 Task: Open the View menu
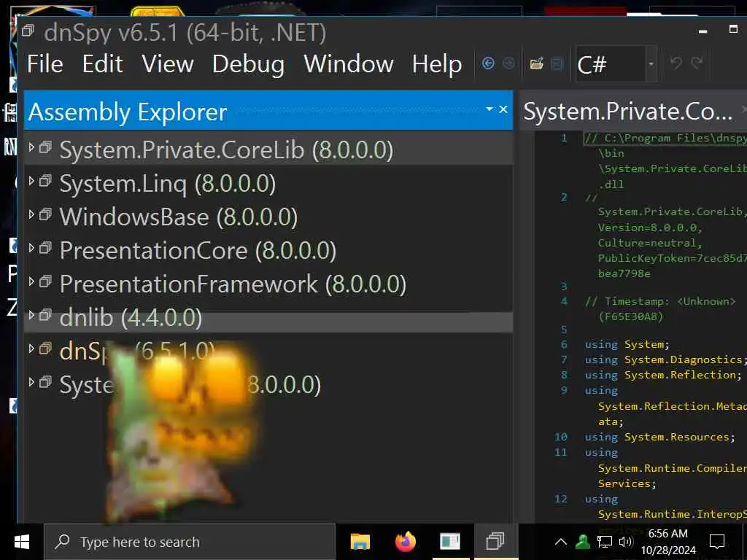[167, 64]
